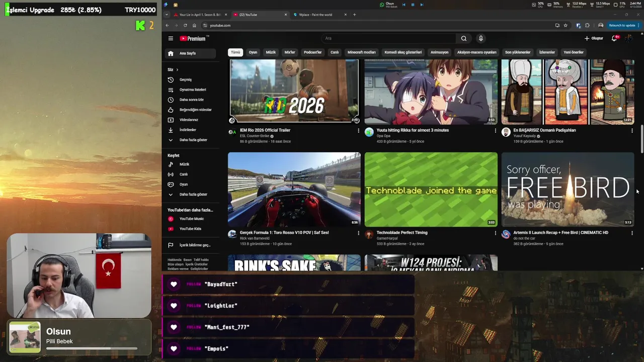
Task: Open the YouTube hamburger guide menu
Action: (171, 38)
